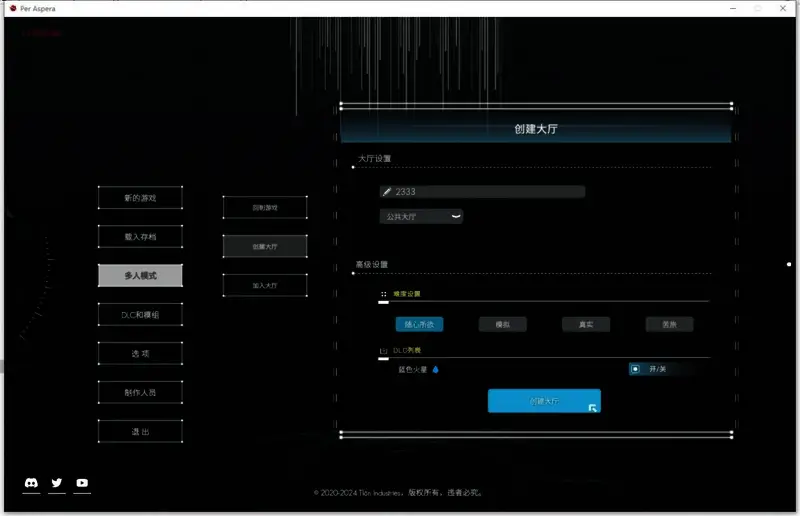Open the Discord link icon
Screen dimensions: 800x516
(31, 483)
